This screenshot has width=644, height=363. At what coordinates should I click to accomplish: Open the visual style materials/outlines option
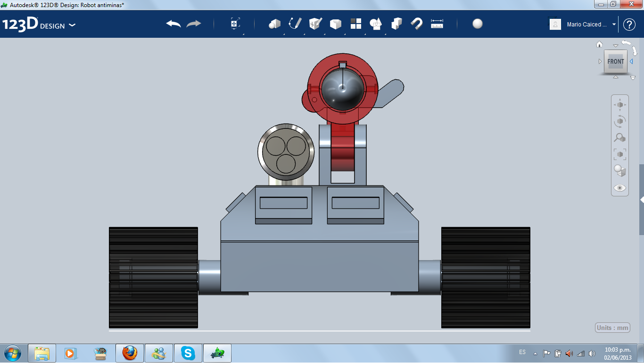(620, 171)
